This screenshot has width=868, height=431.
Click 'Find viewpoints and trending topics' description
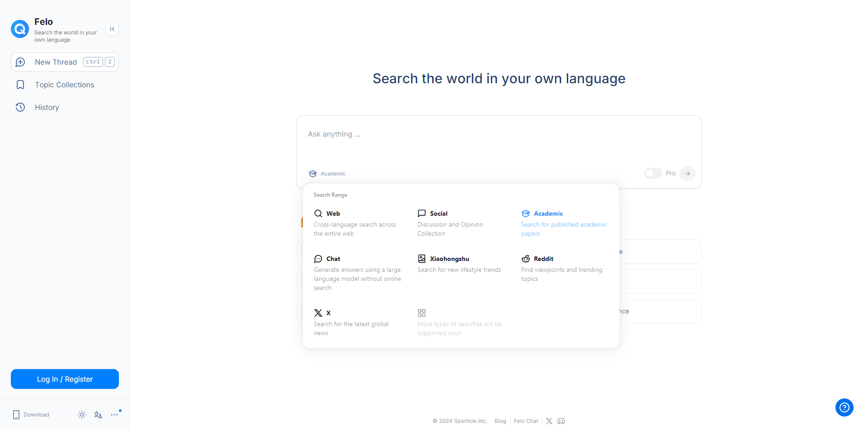pyautogui.click(x=561, y=275)
